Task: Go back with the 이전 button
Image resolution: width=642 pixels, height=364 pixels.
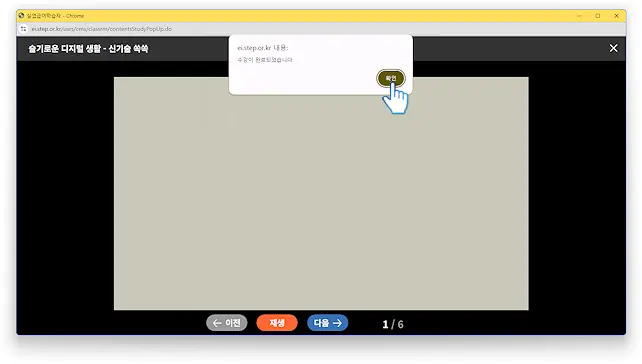Action: [x=226, y=323]
